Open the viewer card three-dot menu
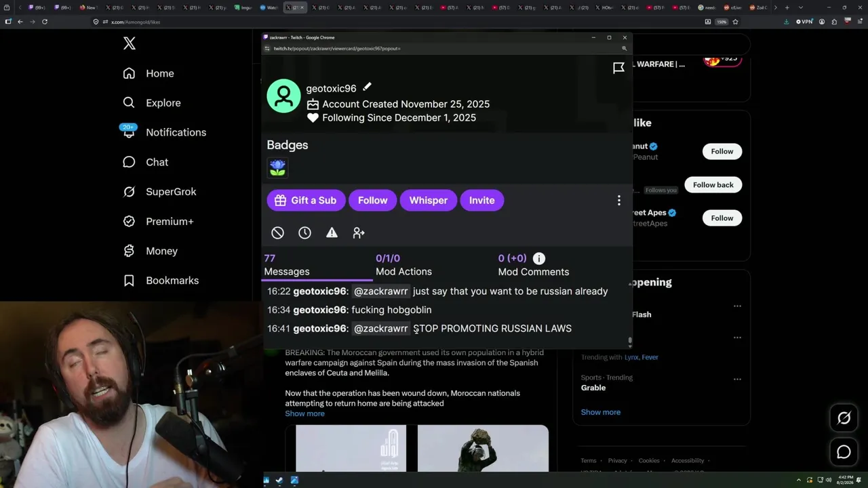Screen dimensions: 868x488 [x=618, y=201]
